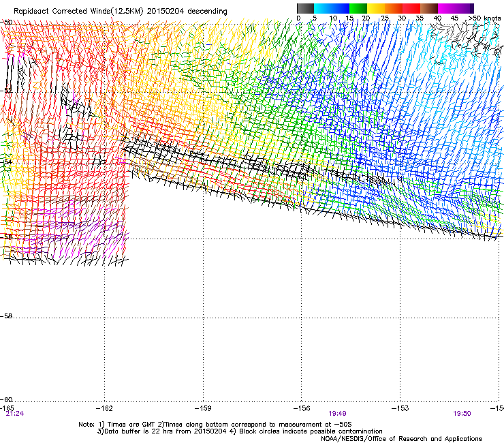504x443 pixels.
Task: Click the green 15-20 knots legend swatch
Action: click(358, 8)
